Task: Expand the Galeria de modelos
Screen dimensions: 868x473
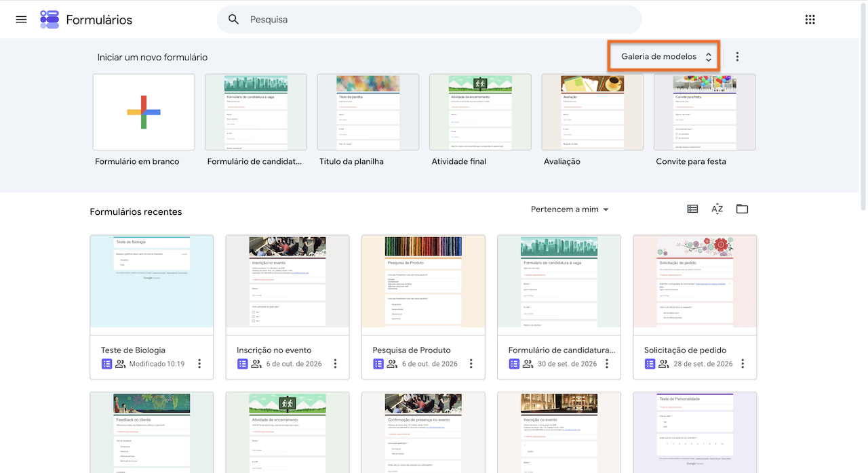Action: pyautogui.click(x=666, y=57)
